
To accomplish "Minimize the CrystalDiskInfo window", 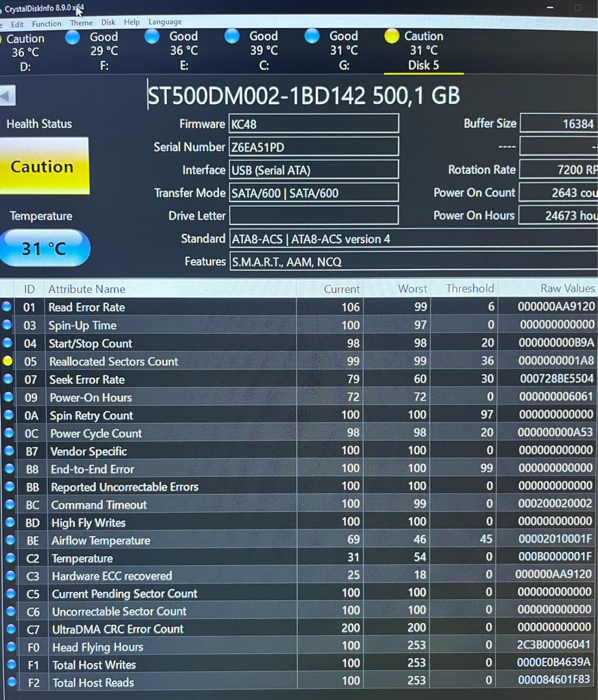I will 550,8.
